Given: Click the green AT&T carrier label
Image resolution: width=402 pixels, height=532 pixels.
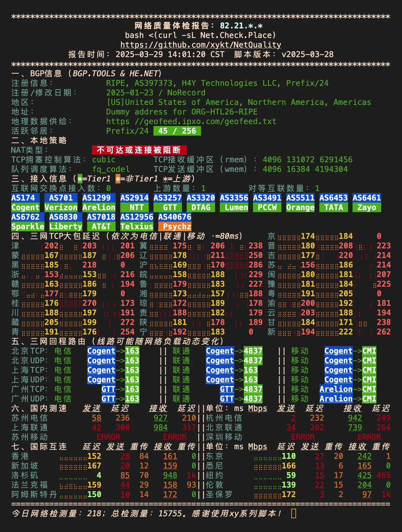Looking at the screenshot, I should coord(101,226).
